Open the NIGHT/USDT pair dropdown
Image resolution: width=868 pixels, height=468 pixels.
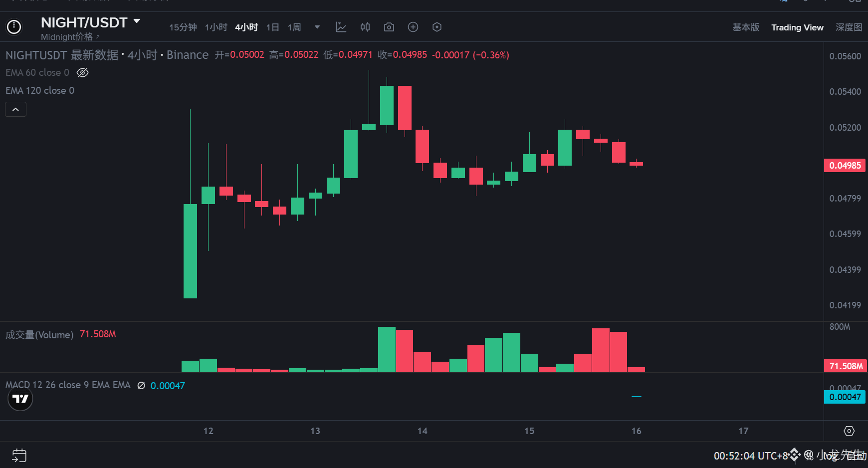pyautogui.click(x=137, y=22)
